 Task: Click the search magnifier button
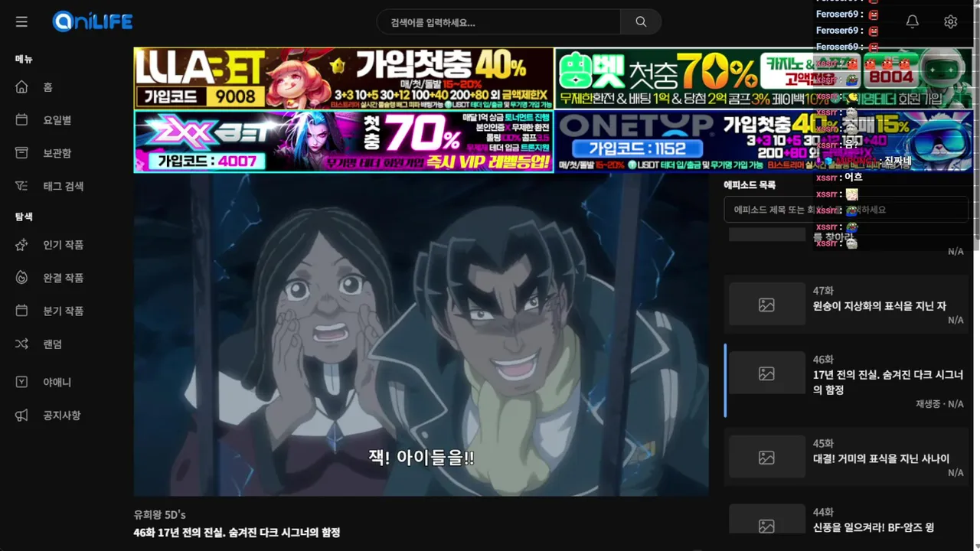coord(641,21)
